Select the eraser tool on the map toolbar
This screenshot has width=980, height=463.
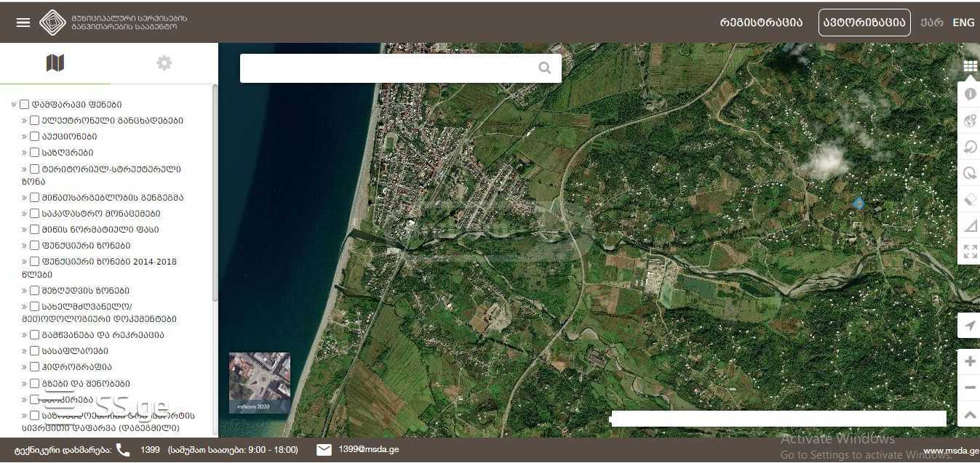[970, 199]
